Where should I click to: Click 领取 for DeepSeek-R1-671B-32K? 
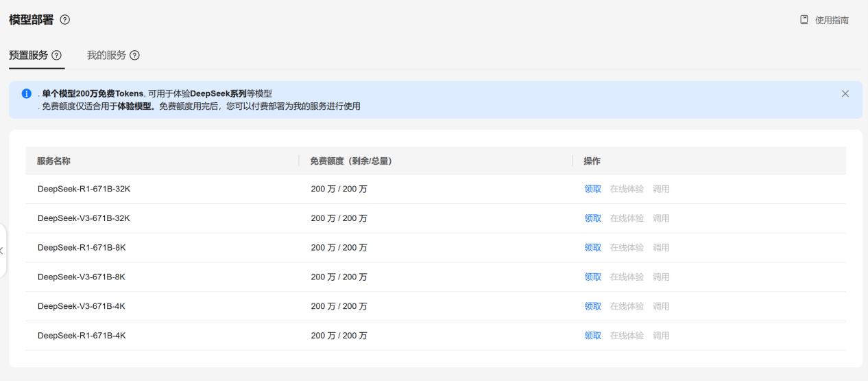pos(592,189)
